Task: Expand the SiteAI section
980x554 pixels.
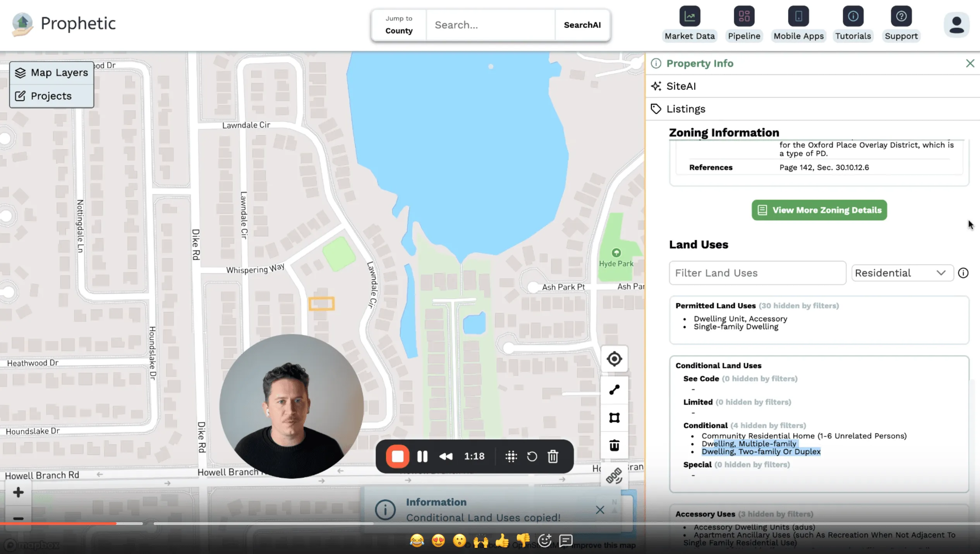Action: 681,86
